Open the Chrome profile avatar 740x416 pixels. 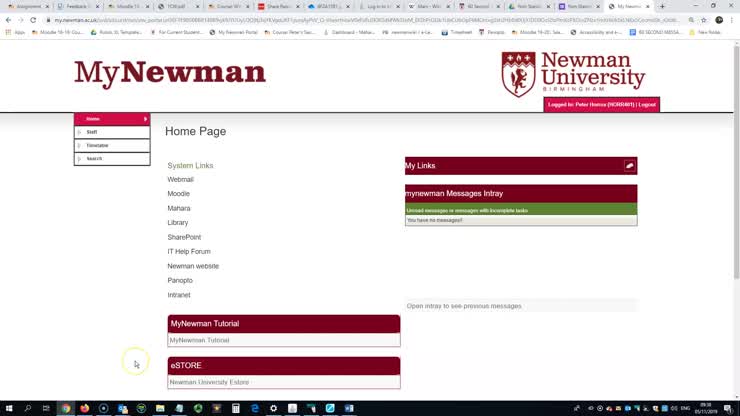pyautogui.click(x=719, y=20)
